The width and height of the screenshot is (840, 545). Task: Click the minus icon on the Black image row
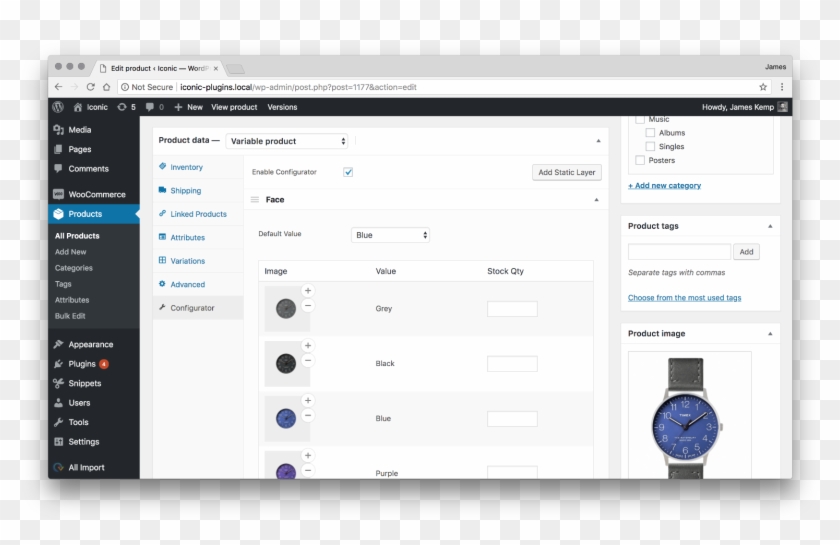point(308,361)
